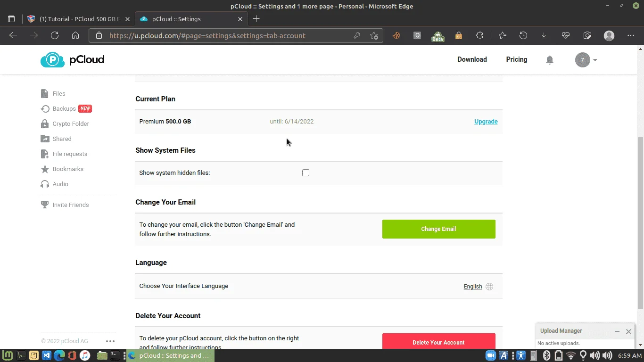
Task: Open the Bluetooth tray icon
Action: (x=546, y=355)
